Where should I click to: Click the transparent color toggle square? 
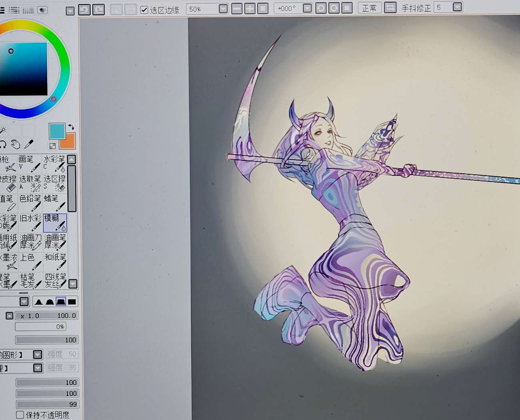point(52,146)
